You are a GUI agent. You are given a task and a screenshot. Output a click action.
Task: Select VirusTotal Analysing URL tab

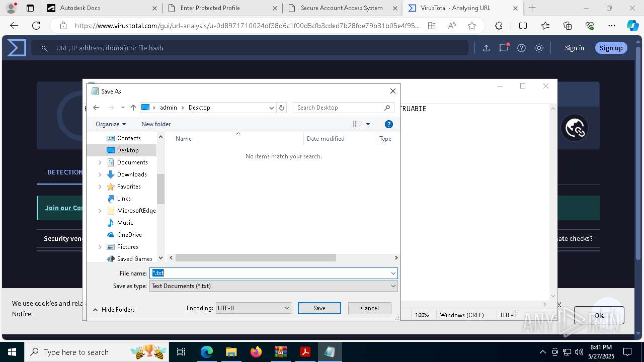click(x=463, y=8)
